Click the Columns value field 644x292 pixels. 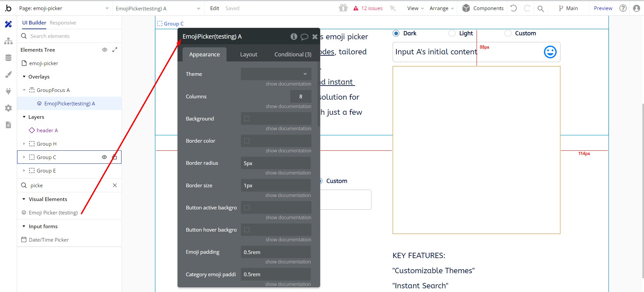301,96
